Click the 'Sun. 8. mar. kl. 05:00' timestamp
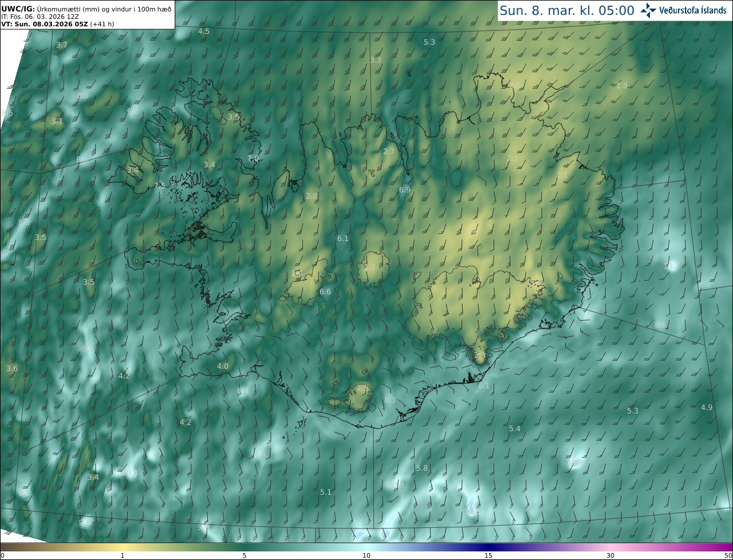733x560 pixels. 567,10
